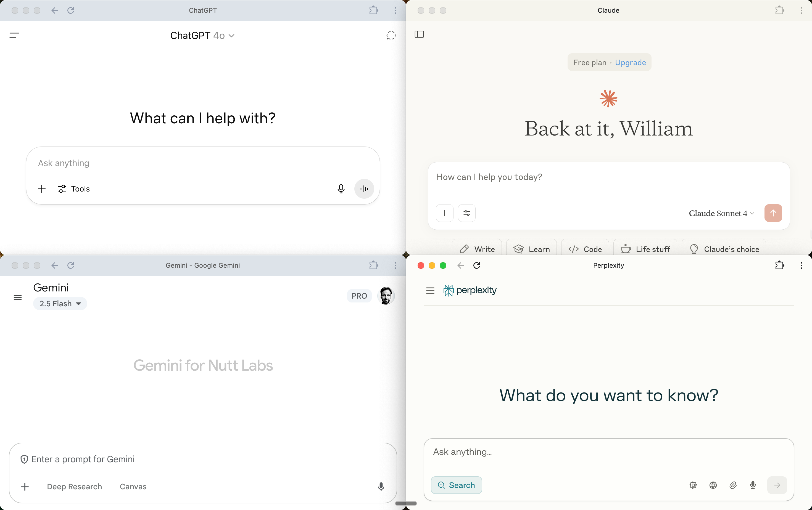Click the horizontal scrollbar under Gemini window
Screen dimensions: 812x510
tap(406, 503)
